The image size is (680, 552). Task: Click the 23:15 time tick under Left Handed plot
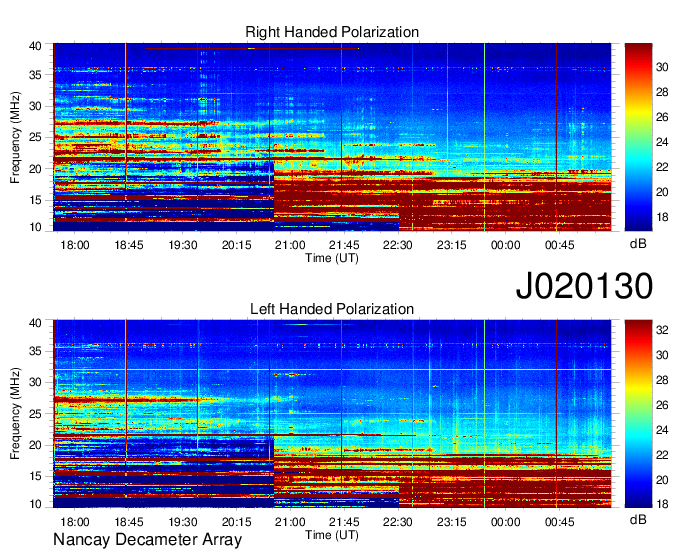pos(451,522)
